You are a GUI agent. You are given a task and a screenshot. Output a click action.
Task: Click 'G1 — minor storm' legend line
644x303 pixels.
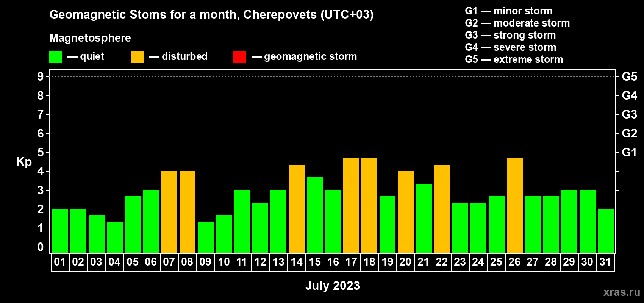(509, 11)
